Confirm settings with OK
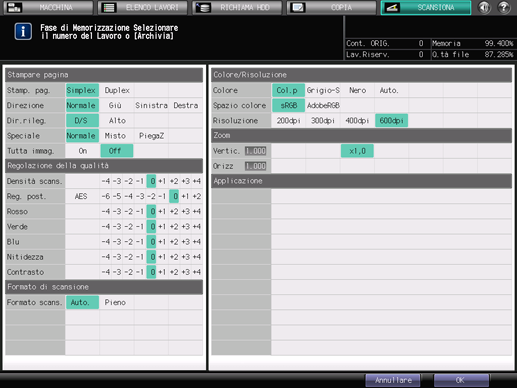517x388 pixels. coord(461,380)
